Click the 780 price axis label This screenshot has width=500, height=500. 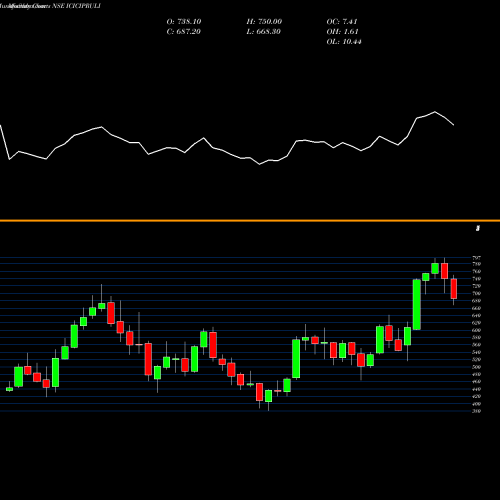476,264
